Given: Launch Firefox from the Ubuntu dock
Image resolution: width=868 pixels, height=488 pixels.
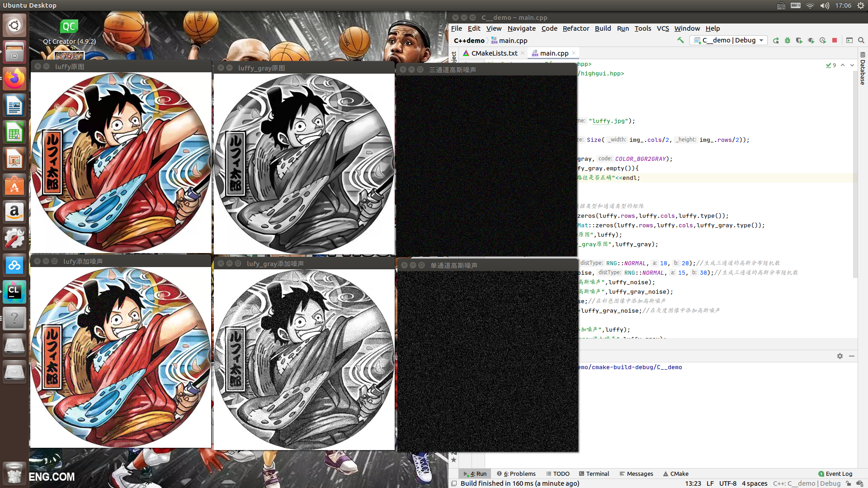Looking at the screenshot, I should (x=14, y=80).
